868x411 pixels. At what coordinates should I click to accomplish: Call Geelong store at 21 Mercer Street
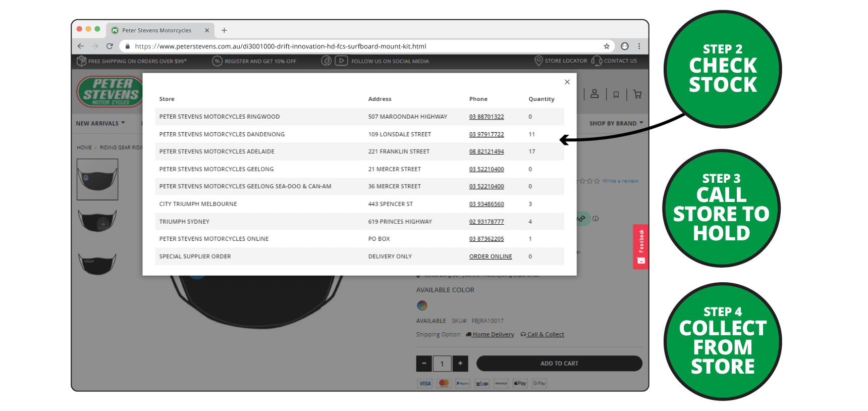(486, 169)
